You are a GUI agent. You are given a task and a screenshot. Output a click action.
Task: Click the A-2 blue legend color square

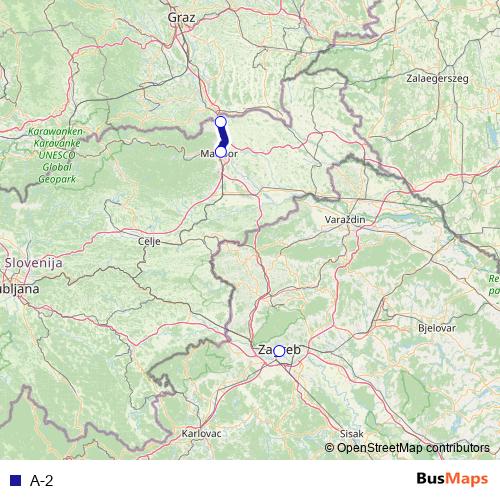tap(15, 480)
